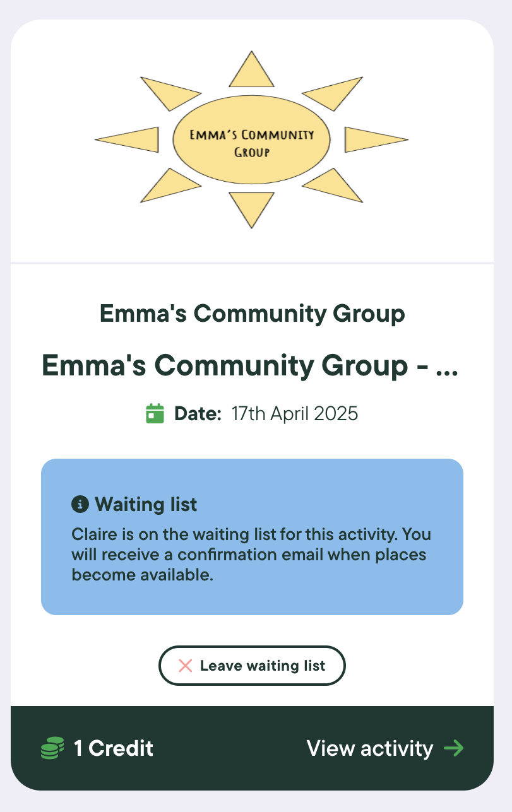Click the waiting list confirmation message text
Viewport: 512px width, 812px height.
[x=251, y=555]
